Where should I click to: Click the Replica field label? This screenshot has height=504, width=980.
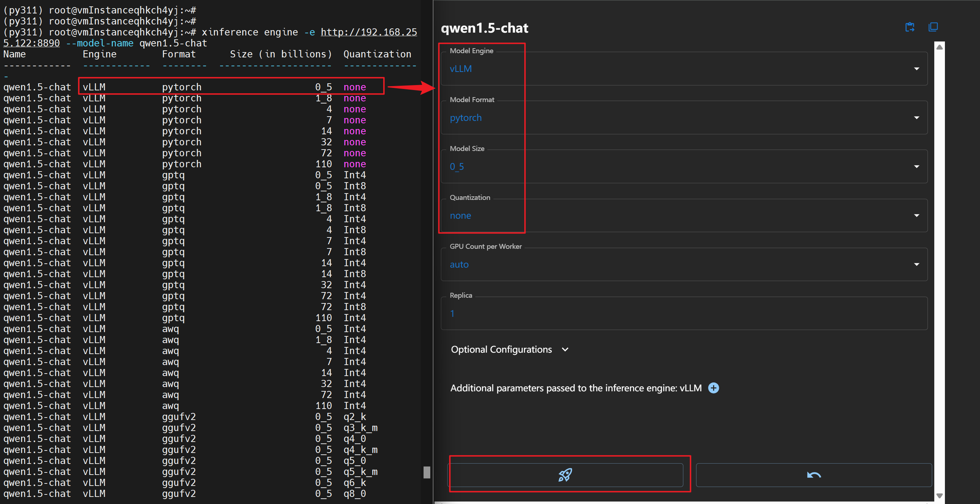(461, 295)
